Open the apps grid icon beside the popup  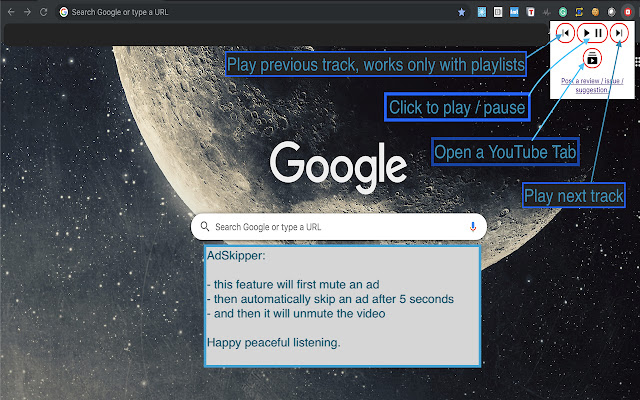[638, 62]
